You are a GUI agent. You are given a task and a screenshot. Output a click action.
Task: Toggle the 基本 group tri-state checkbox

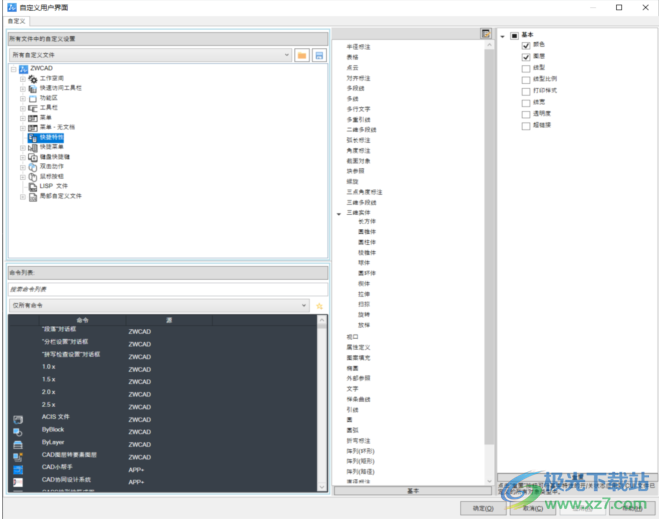pos(514,36)
